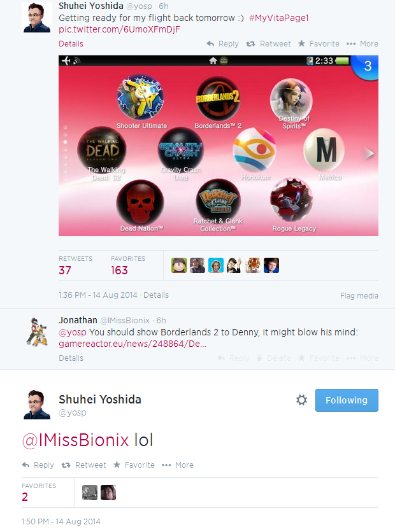Favorite the top tweet with the star
The width and height of the screenshot is (395, 532).
pyautogui.click(x=319, y=44)
